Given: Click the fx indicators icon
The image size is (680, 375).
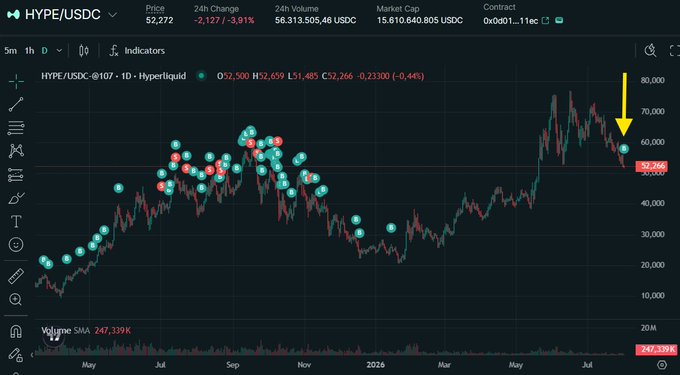Looking at the screenshot, I should tap(114, 51).
